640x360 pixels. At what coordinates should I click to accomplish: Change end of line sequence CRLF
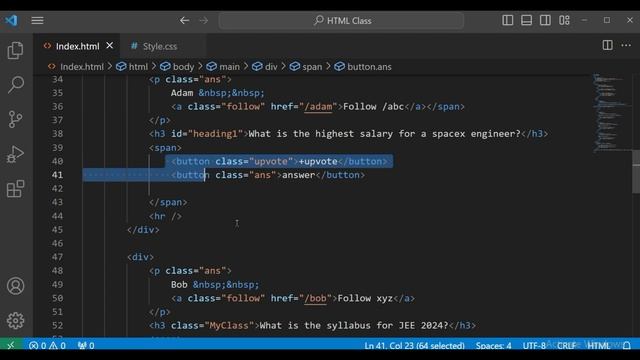[x=566, y=345]
